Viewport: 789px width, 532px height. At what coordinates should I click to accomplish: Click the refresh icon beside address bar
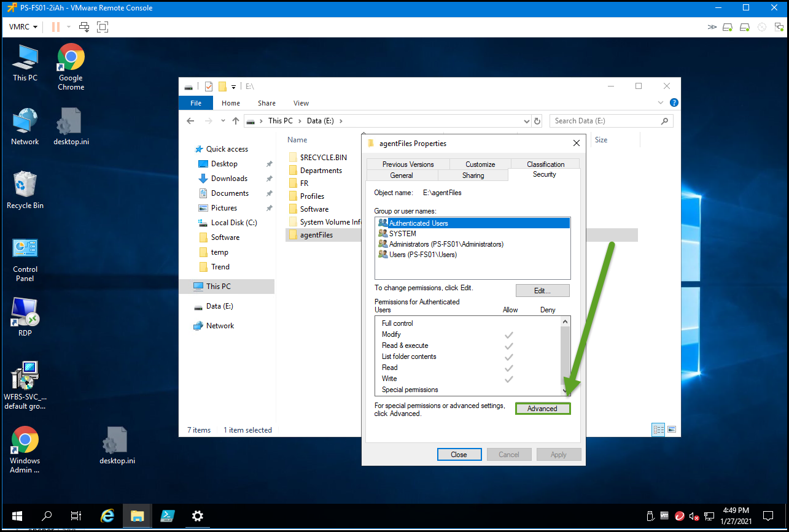click(537, 121)
